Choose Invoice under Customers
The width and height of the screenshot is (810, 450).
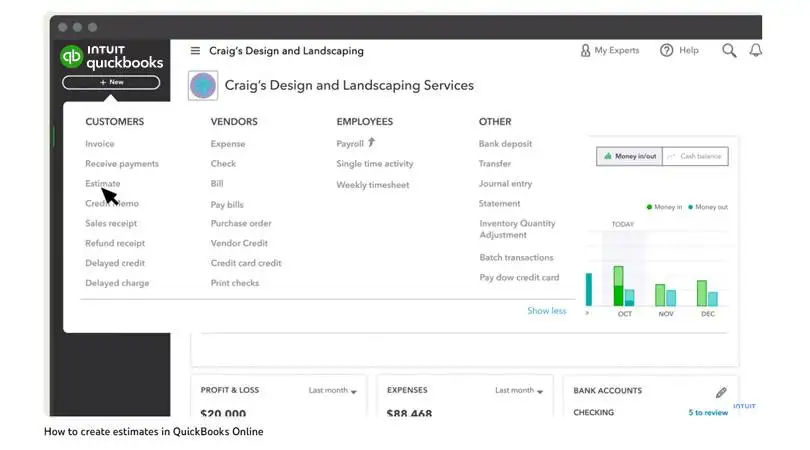(100, 144)
